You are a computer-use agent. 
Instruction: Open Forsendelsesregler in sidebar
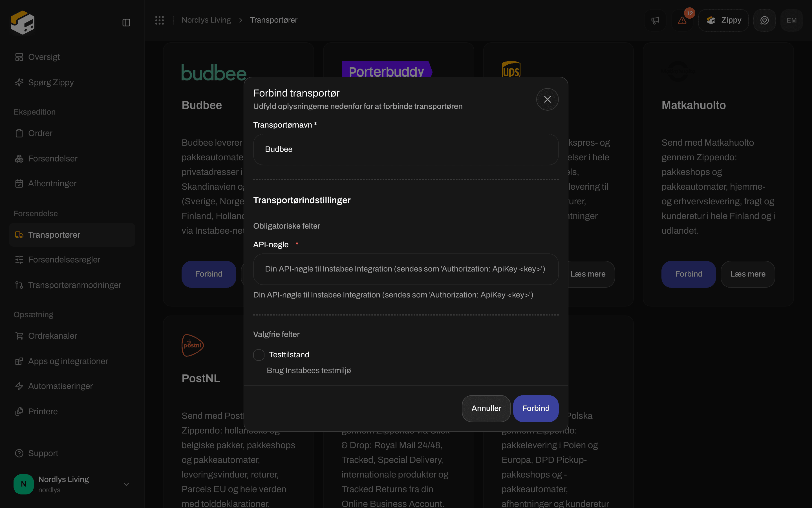[x=72, y=260]
